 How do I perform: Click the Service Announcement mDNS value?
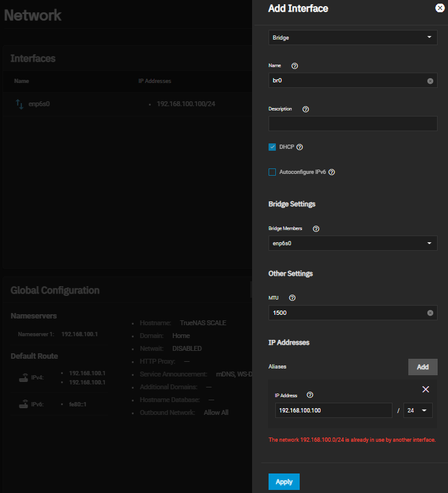pyautogui.click(x=234, y=374)
